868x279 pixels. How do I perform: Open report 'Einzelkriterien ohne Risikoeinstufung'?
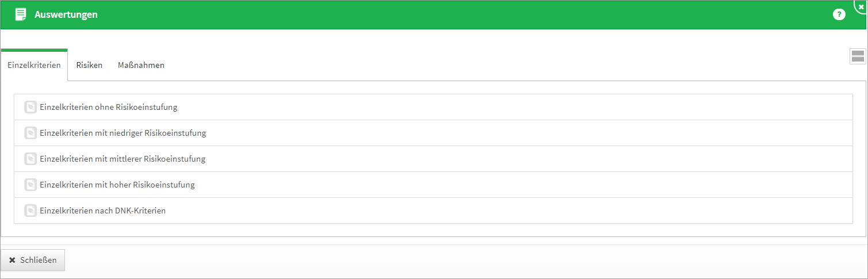[109, 107]
